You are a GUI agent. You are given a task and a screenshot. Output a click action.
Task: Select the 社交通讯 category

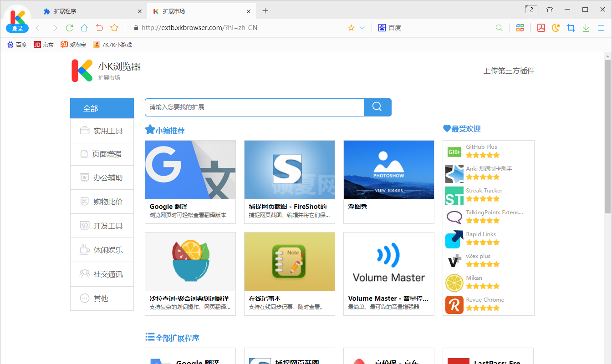[x=102, y=274]
